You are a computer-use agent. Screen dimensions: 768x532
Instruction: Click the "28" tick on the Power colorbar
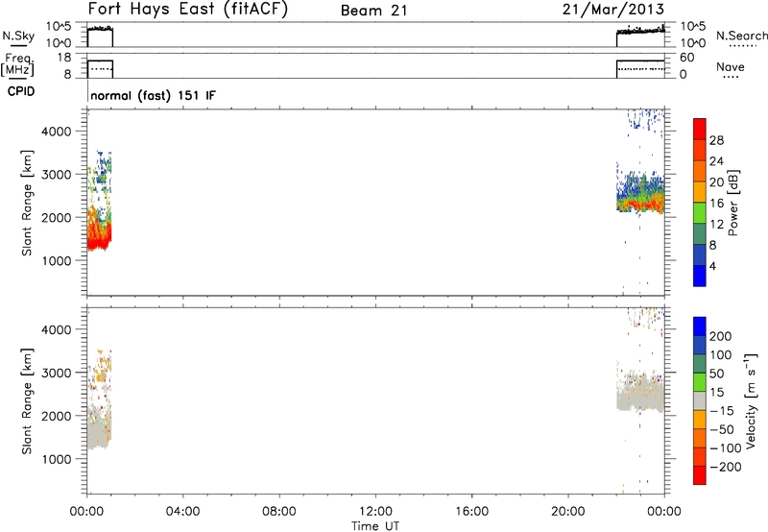tap(716, 140)
